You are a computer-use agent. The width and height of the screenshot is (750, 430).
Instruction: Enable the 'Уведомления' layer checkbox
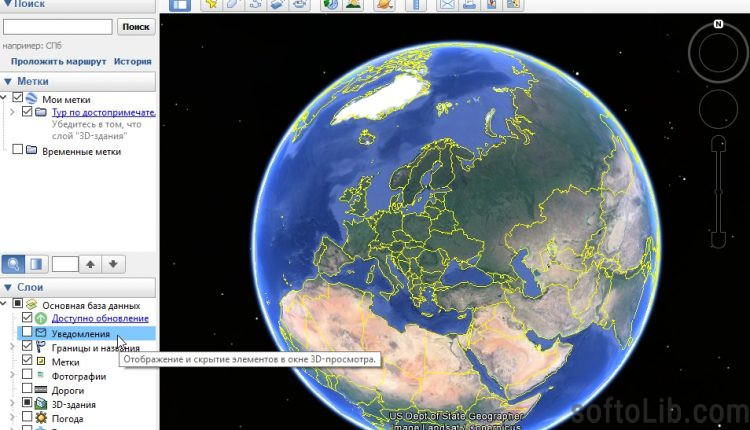27,331
